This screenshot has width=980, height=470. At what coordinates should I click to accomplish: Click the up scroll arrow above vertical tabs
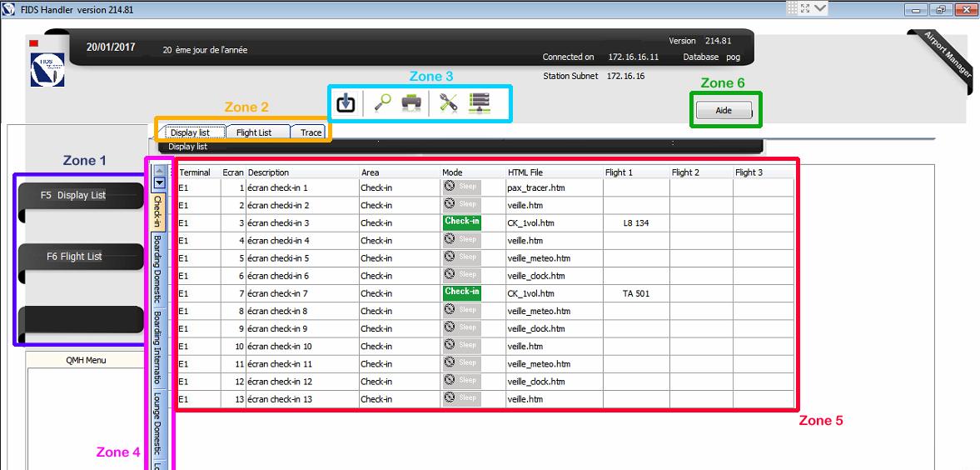coord(159,170)
